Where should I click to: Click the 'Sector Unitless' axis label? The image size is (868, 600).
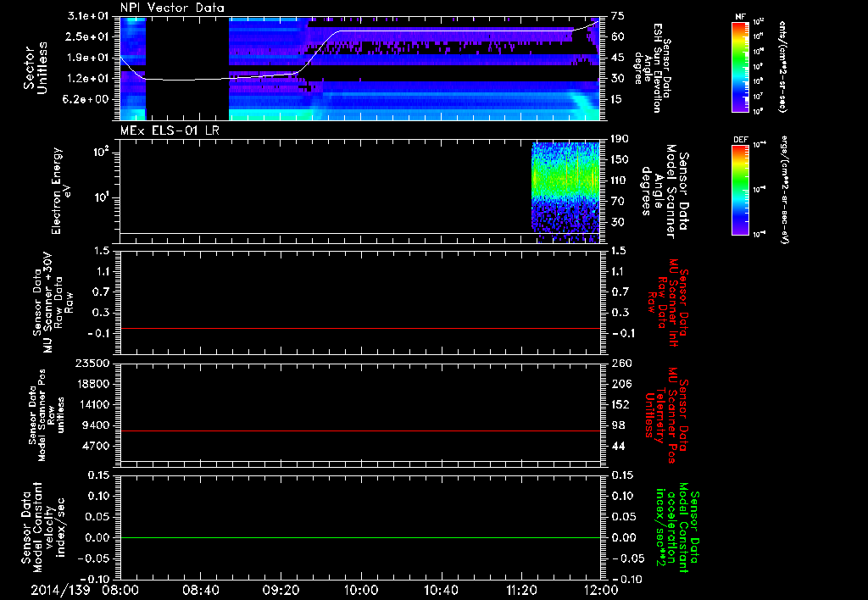coord(36,68)
